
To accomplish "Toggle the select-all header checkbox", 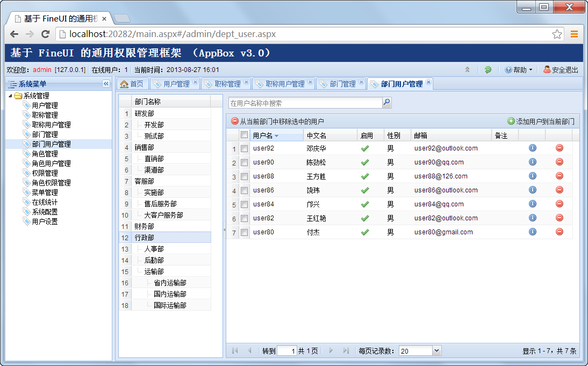I will click(244, 135).
